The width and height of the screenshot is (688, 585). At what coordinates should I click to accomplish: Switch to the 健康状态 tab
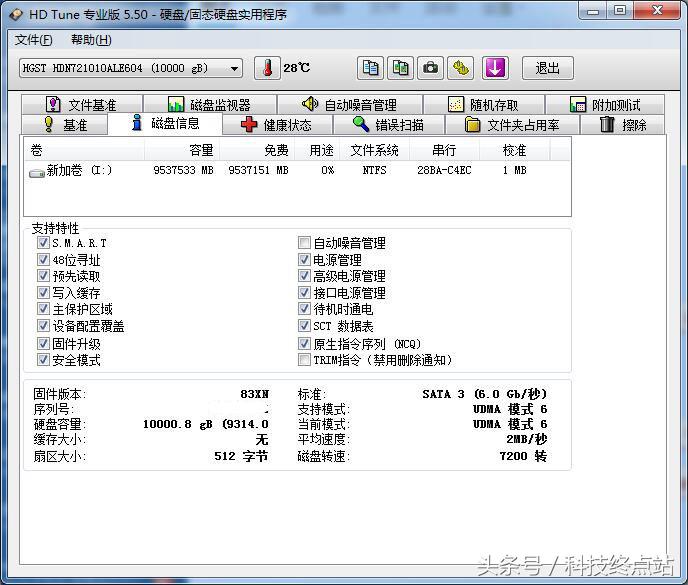coord(277,125)
